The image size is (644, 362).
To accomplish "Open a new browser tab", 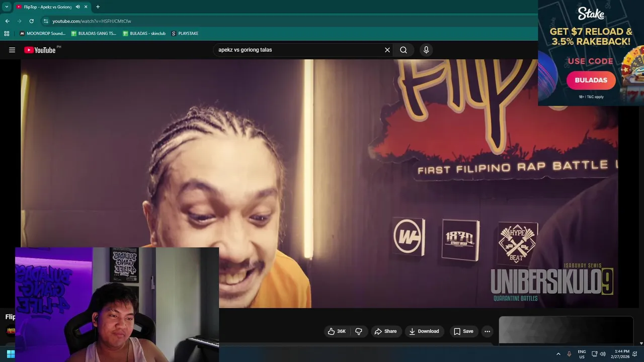I will 98,7.
